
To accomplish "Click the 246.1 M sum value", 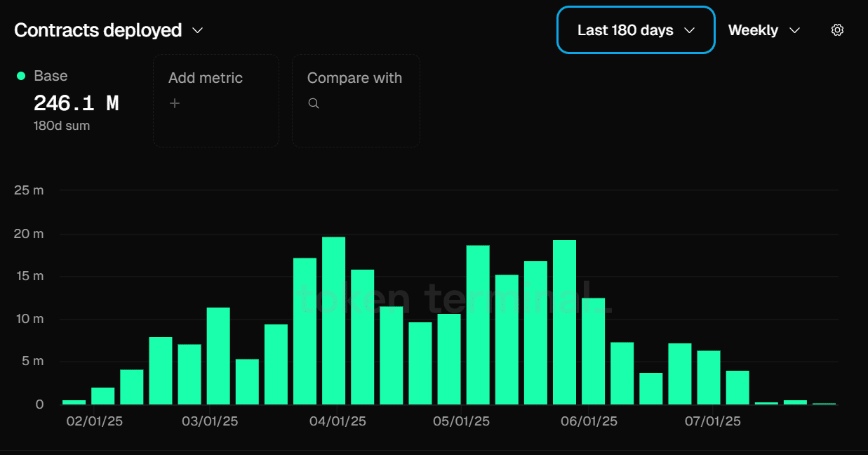I will point(76,104).
